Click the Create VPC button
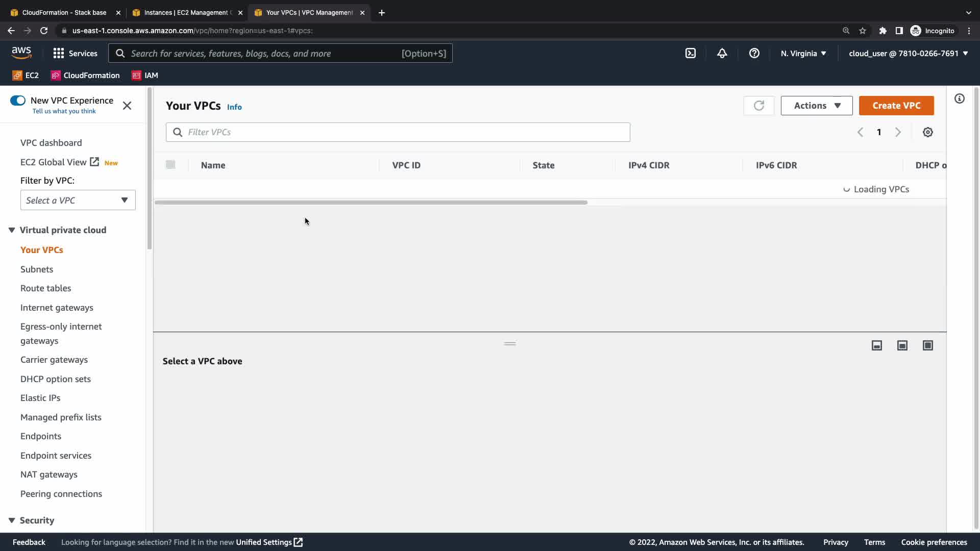980x551 pixels. click(896, 106)
